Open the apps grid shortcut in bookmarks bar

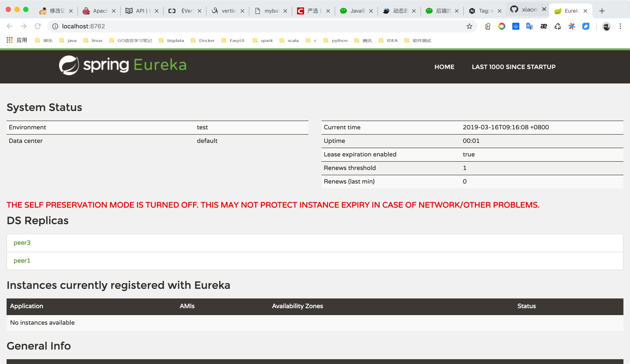9,40
